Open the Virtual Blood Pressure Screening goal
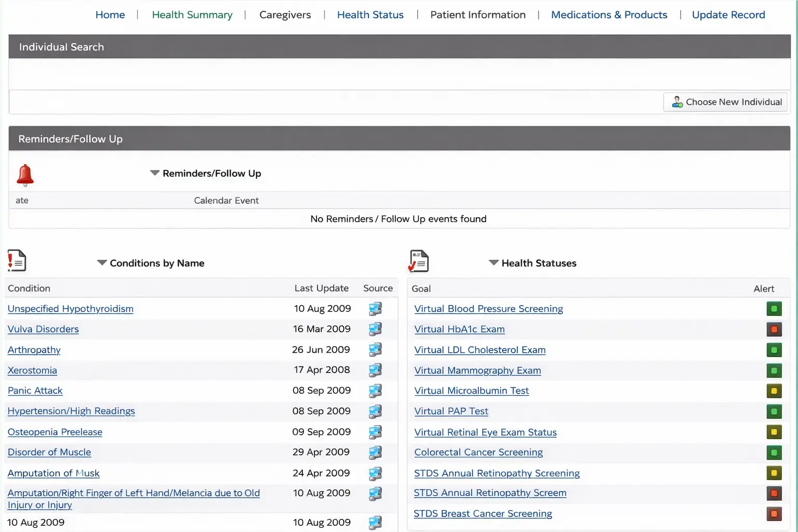 click(x=488, y=308)
